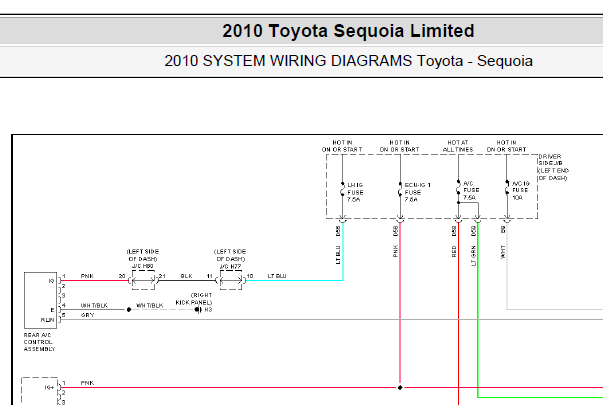This screenshot has height=405, width=603.
Task: Click the ECU-IG 1 fuse symbol
Action: click(400, 189)
